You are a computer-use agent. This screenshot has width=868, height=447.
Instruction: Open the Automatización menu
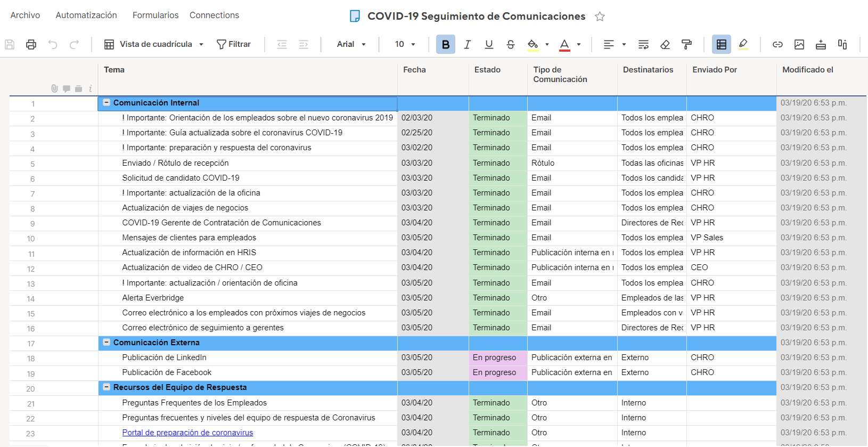tap(86, 15)
